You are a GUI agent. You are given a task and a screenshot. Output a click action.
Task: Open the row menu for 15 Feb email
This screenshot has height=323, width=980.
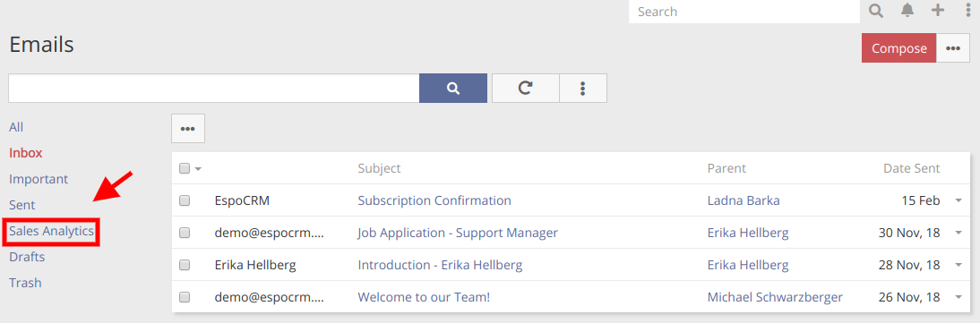(x=959, y=200)
